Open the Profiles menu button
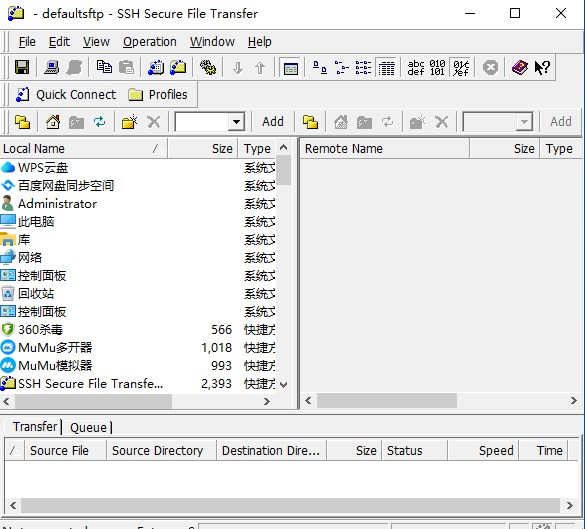This screenshot has height=529, width=585. [x=157, y=95]
